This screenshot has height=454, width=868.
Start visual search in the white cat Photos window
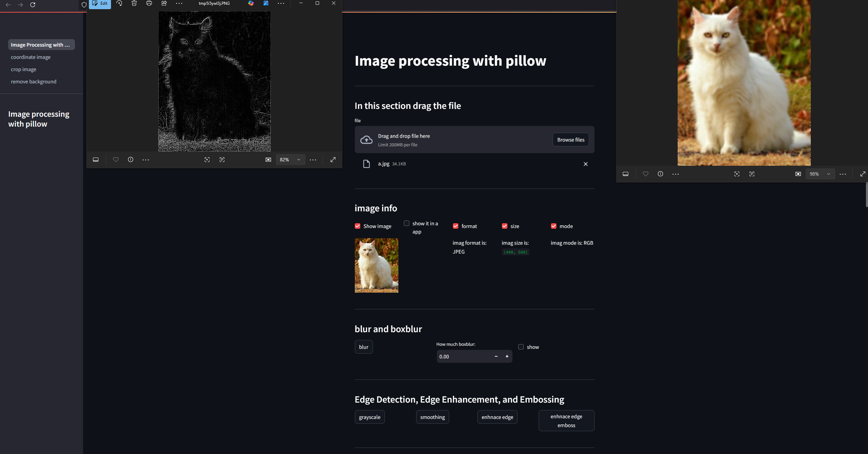pos(737,174)
